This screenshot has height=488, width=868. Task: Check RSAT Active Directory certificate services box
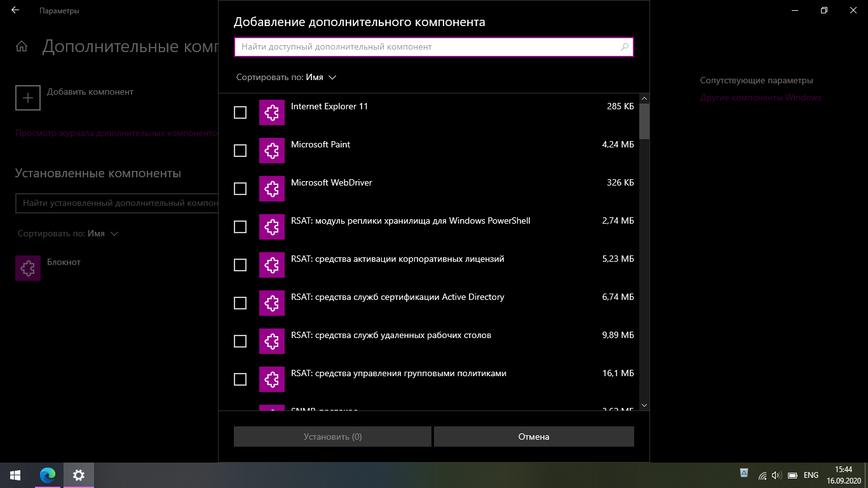240,303
